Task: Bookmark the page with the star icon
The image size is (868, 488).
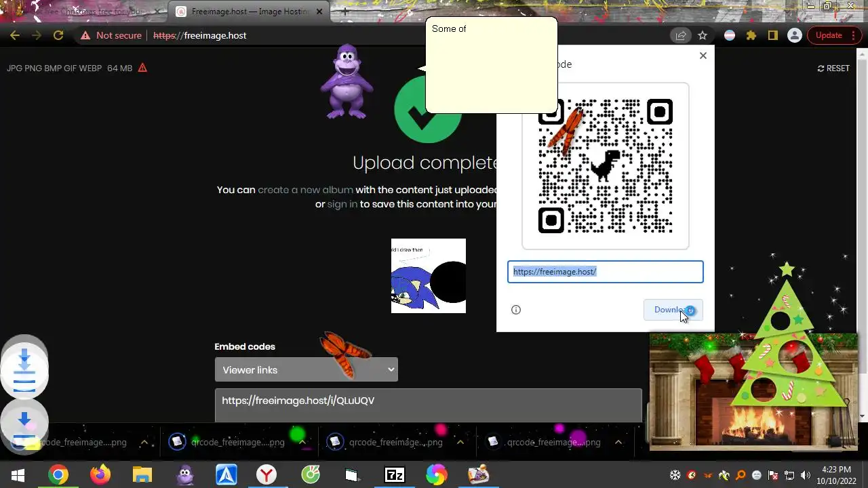Action: click(703, 35)
